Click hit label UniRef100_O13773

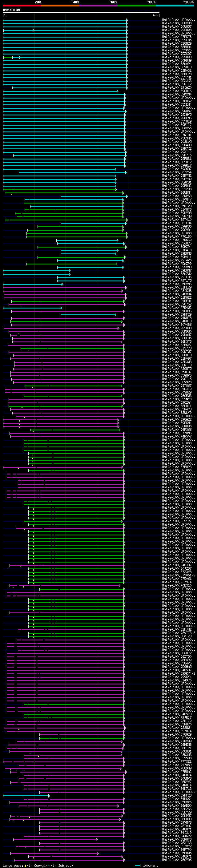177,349
